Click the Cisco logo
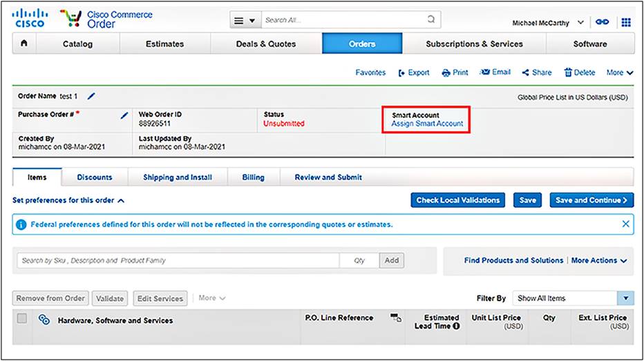 (28, 19)
